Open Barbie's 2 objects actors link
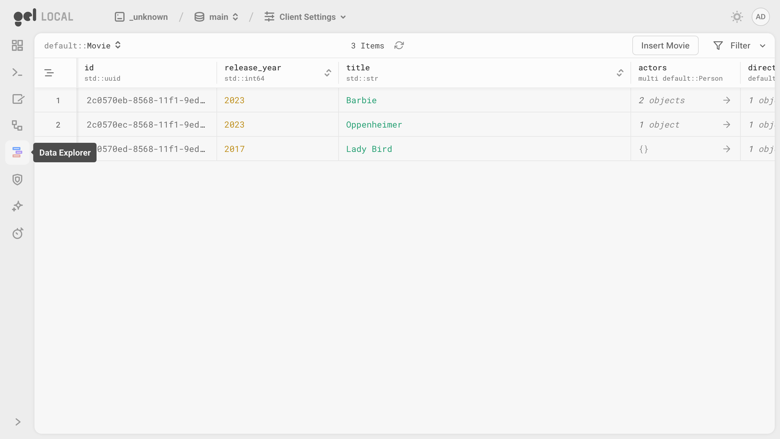Screen dimensions: 780x439 point(684,100)
